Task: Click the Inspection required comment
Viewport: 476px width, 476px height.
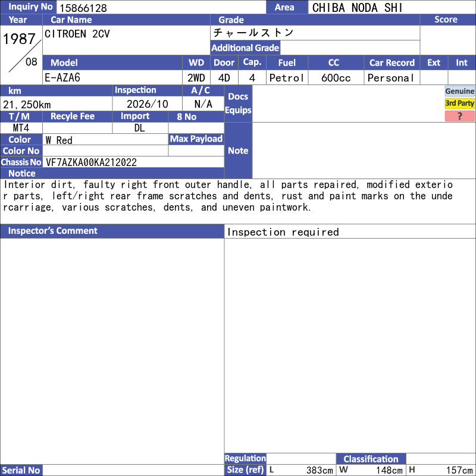Action: click(283, 232)
